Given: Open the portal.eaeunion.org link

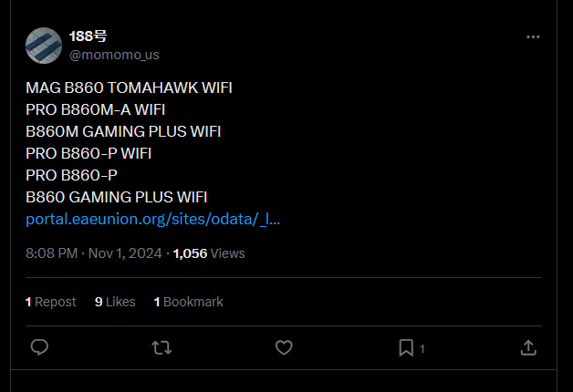Looking at the screenshot, I should point(153,220).
